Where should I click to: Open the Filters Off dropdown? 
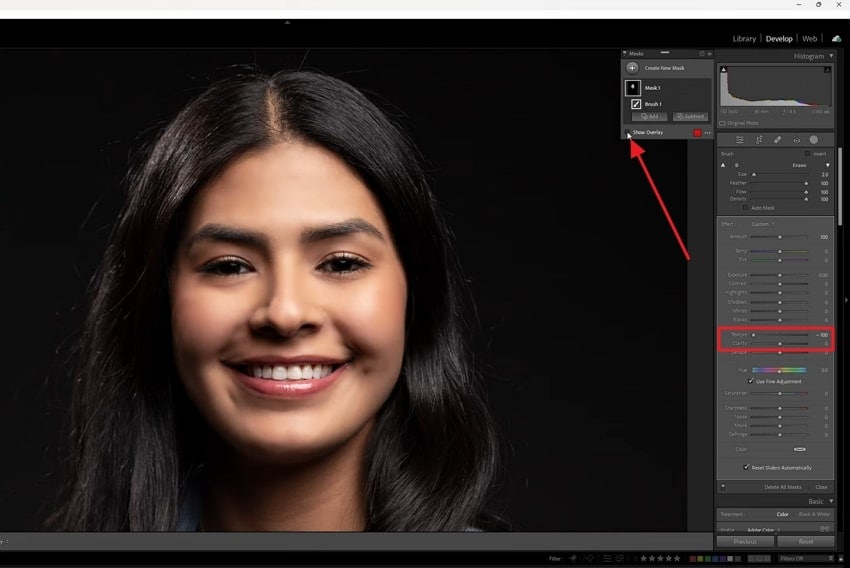(806, 558)
